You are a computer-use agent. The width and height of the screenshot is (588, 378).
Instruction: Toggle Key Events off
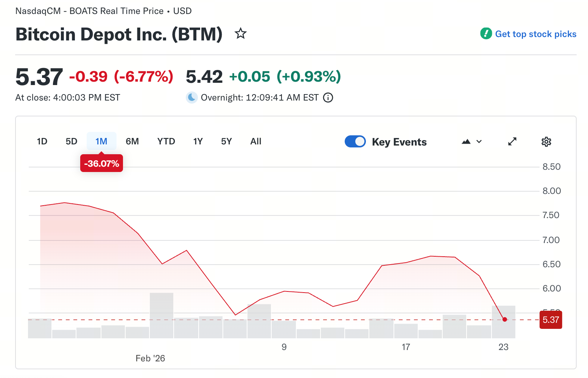(355, 141)
